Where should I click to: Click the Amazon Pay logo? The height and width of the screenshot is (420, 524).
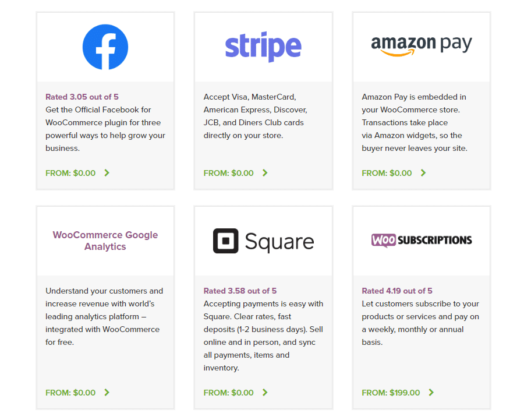[x=420, y=44]
